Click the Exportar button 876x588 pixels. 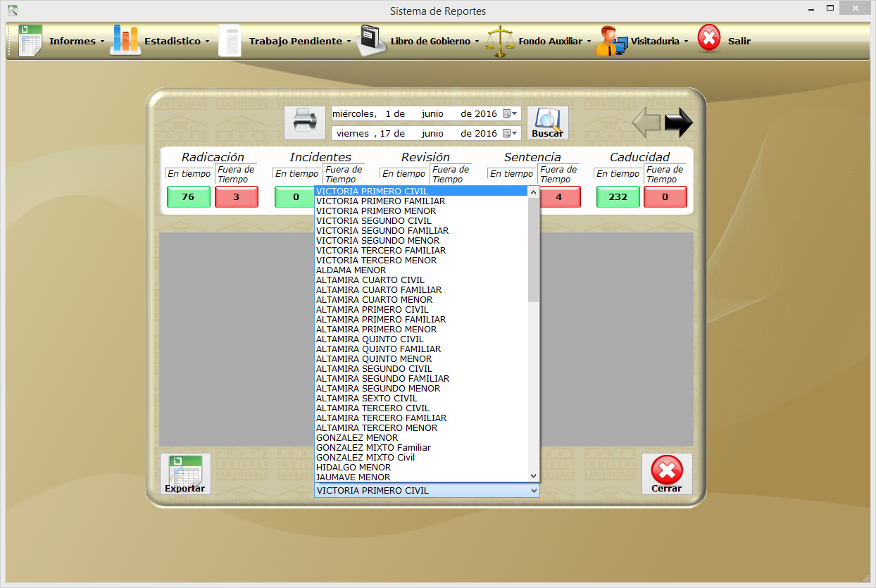click(185, 474)
